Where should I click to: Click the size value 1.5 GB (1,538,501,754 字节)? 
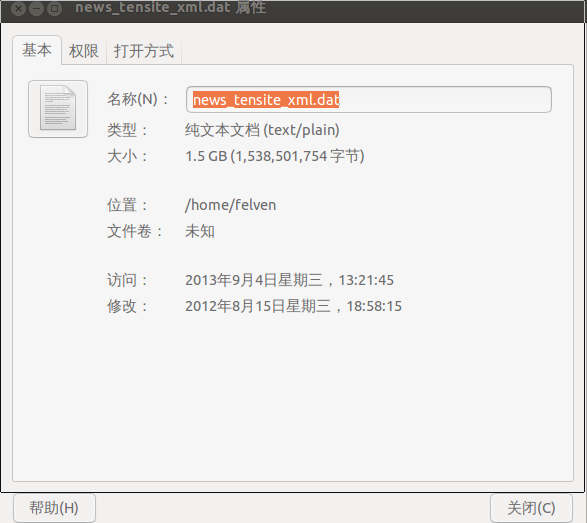tap(275, 156)
